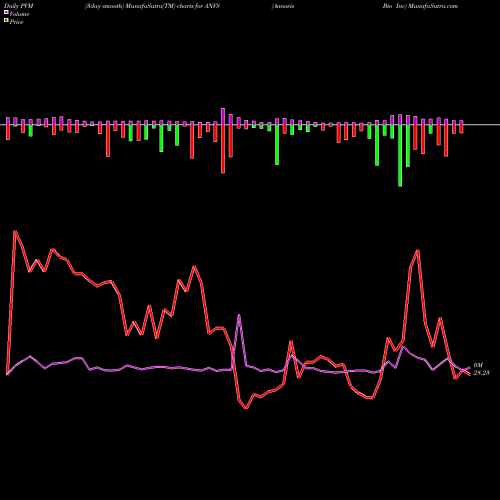The height and width of the screenshot is (500, 500).
Task: Click the '0M' volume value label
Action: pos(478,365)
